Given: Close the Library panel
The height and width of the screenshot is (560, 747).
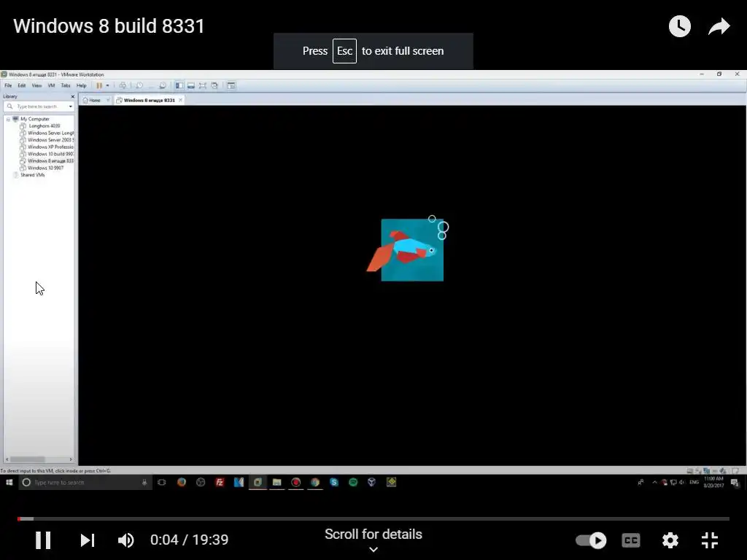Looking at the screenshot, I should click(72, 96).
